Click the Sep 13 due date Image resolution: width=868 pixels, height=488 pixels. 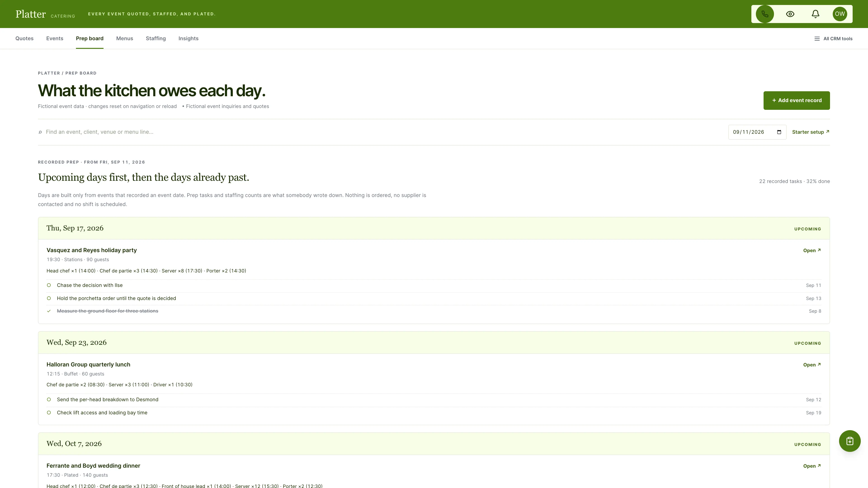pyautogui.click(x=814, y=299)
